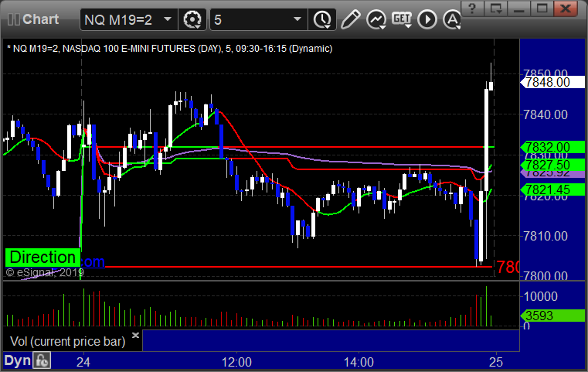Click the help question mark button
588x372 pixels.
(x=472, y=8)
